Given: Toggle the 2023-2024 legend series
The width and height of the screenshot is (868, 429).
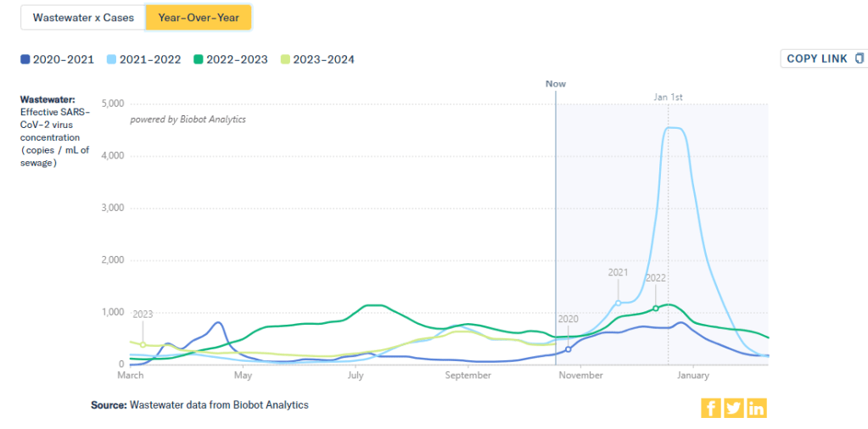Looking at the screenshot, I should [x=317, y=59].
